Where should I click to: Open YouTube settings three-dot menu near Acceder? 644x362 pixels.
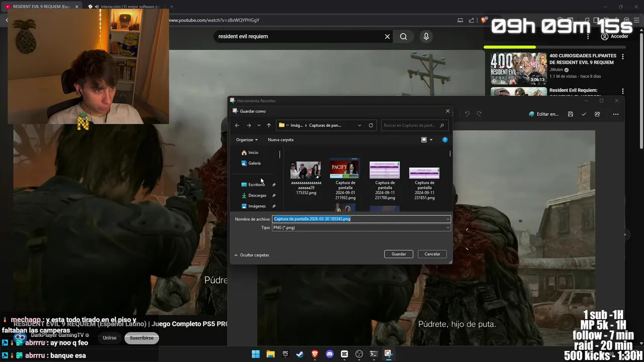(588, 36)
